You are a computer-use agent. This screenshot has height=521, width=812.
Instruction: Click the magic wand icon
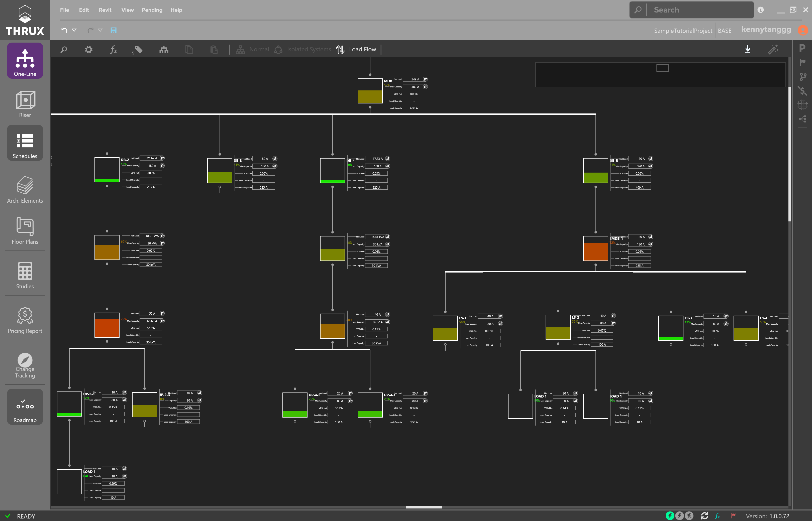click(773, 49)
